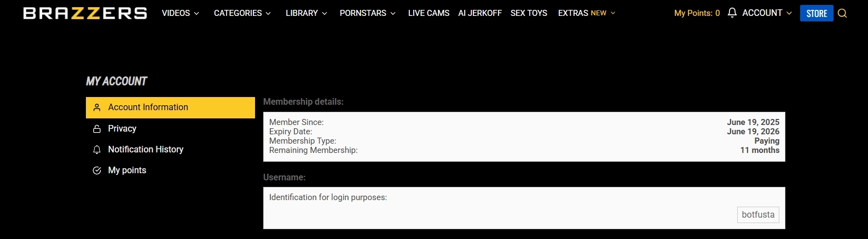This screenshot has width=868, height=239.
Task: Expand the Account dropdown menu
Action: coord(767,13)
